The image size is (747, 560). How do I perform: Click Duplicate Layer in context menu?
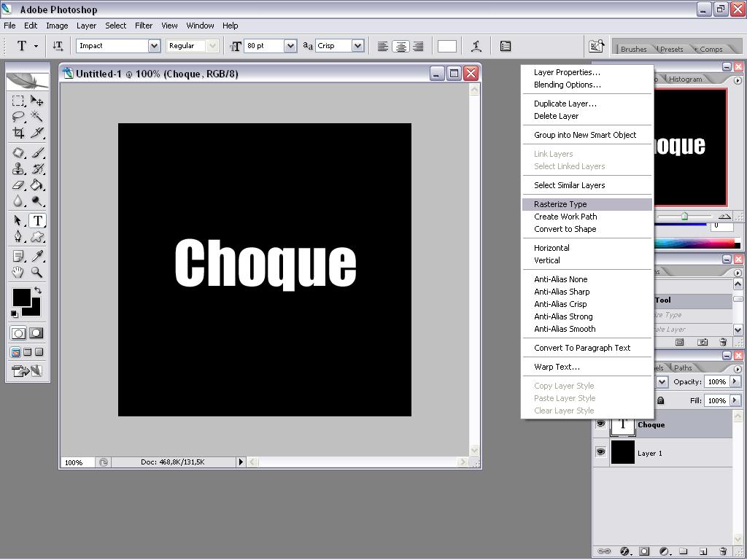[x=587, y=104]
